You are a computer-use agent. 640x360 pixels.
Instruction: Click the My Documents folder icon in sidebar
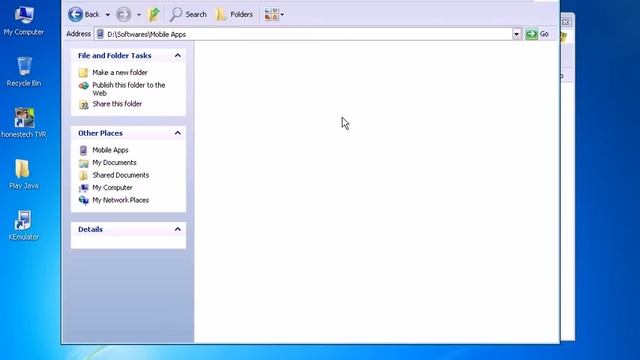click(x=83, y=163)
